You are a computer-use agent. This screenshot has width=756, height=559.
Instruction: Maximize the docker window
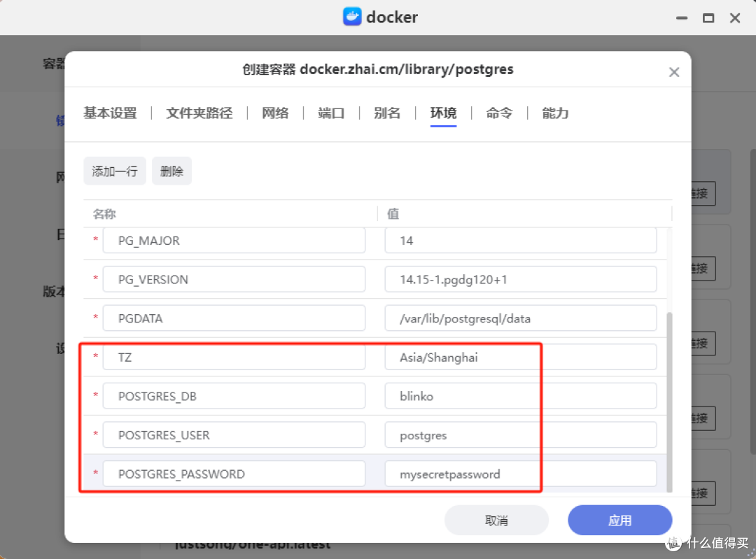708,18
